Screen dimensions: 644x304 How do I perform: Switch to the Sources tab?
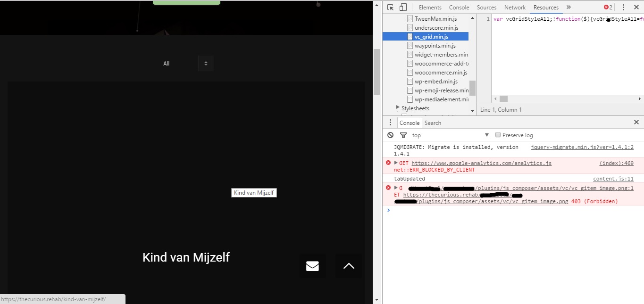tap(486, 8)
